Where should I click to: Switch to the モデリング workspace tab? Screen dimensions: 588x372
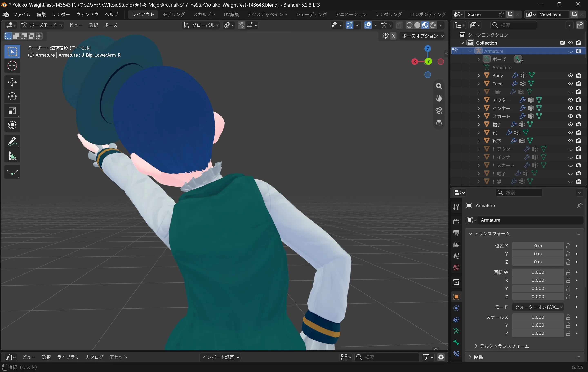[x=174, y=14]
